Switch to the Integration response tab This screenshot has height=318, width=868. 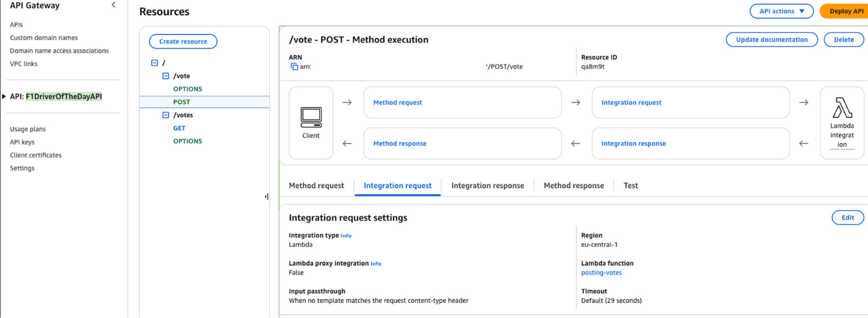click(487, 186)
